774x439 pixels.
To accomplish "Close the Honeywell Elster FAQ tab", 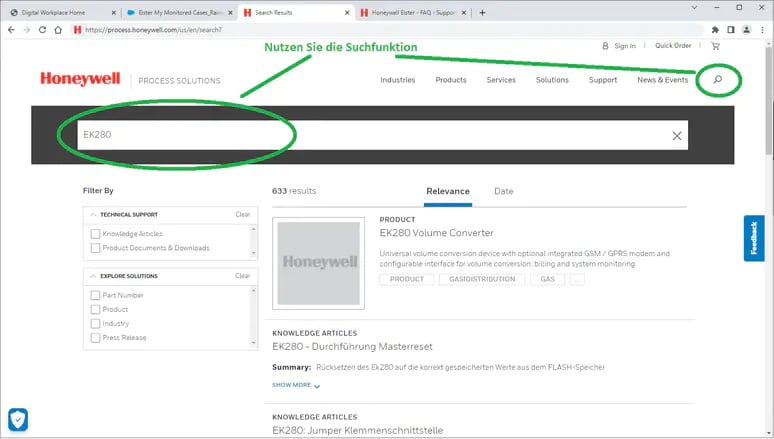I will click(x=464, y=13).
